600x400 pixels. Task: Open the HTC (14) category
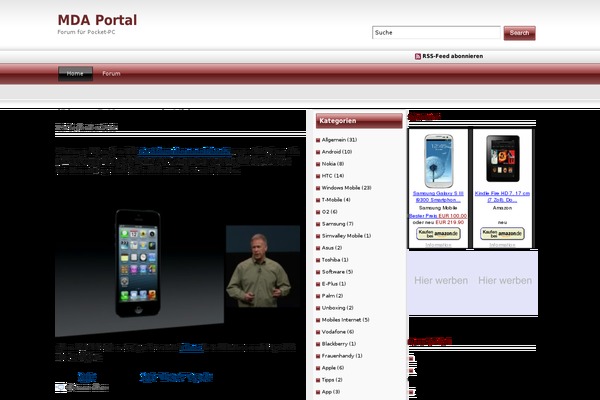333,176
